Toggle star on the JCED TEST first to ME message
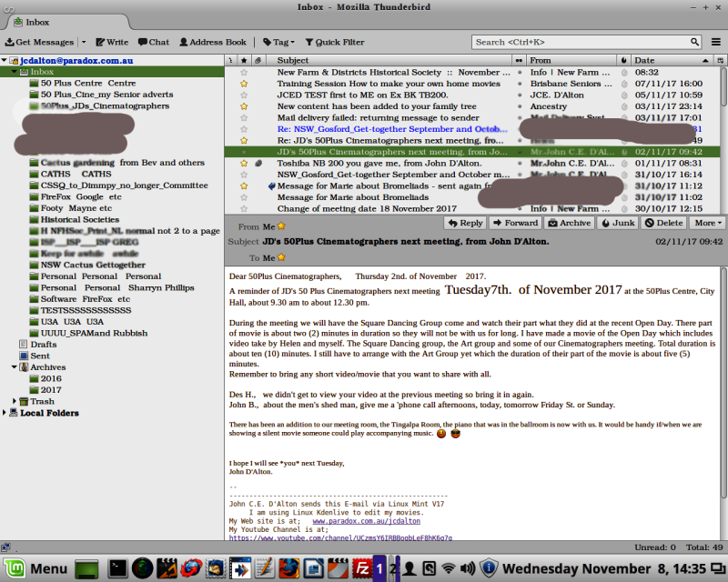The height and width of the screenshot is (582, 728). tap(244, 95)
